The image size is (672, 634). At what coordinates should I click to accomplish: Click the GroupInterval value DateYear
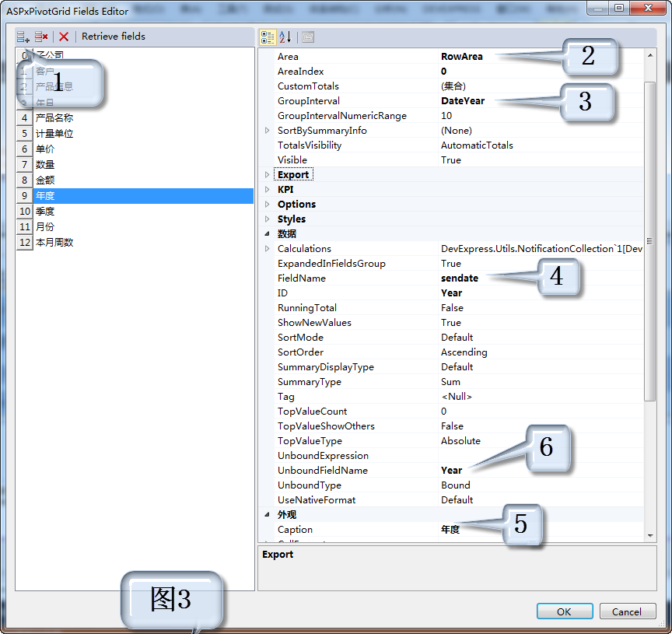click(x=463, y=100)
